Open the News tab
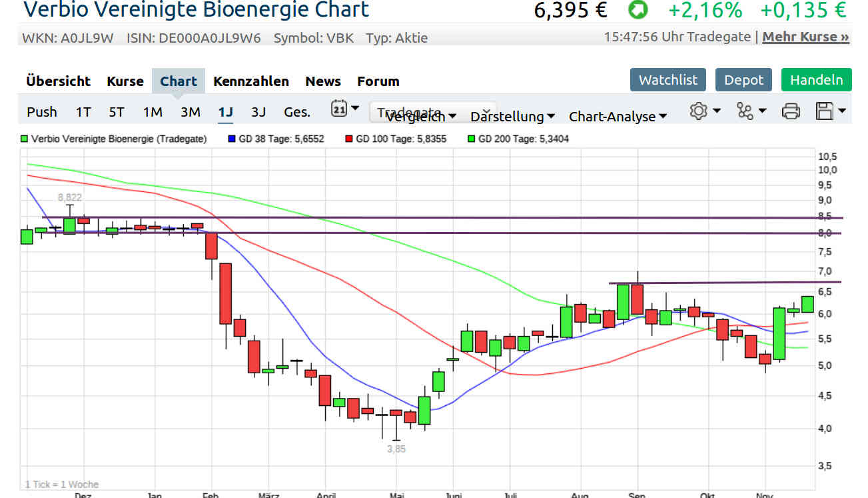This screenshot has height=498, width=868. [x=323, y=81]
